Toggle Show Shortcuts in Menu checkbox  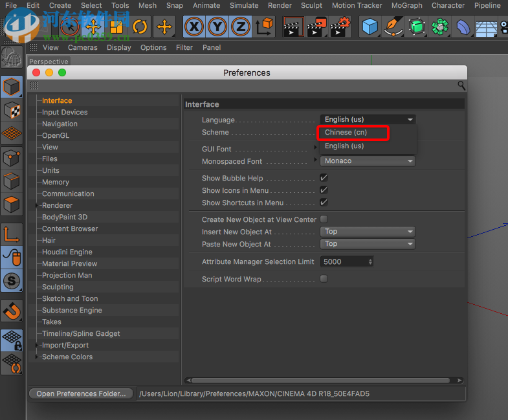[324, 202]
